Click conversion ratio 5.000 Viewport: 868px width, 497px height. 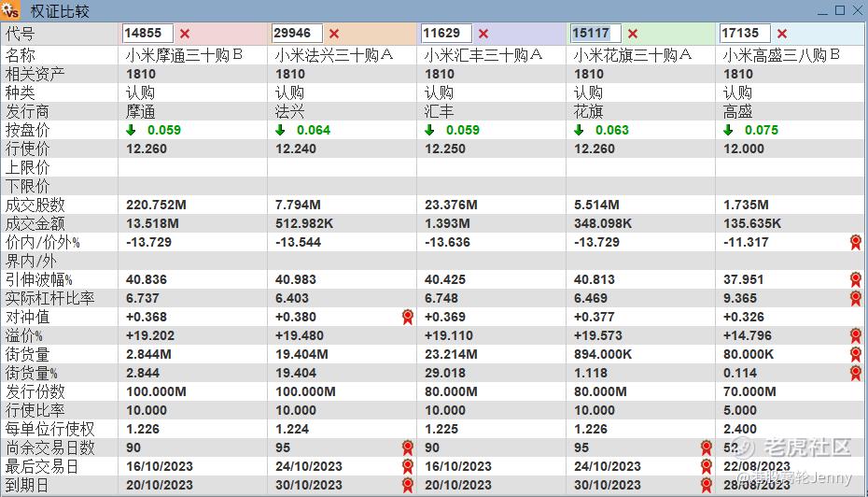click(740, 410)
